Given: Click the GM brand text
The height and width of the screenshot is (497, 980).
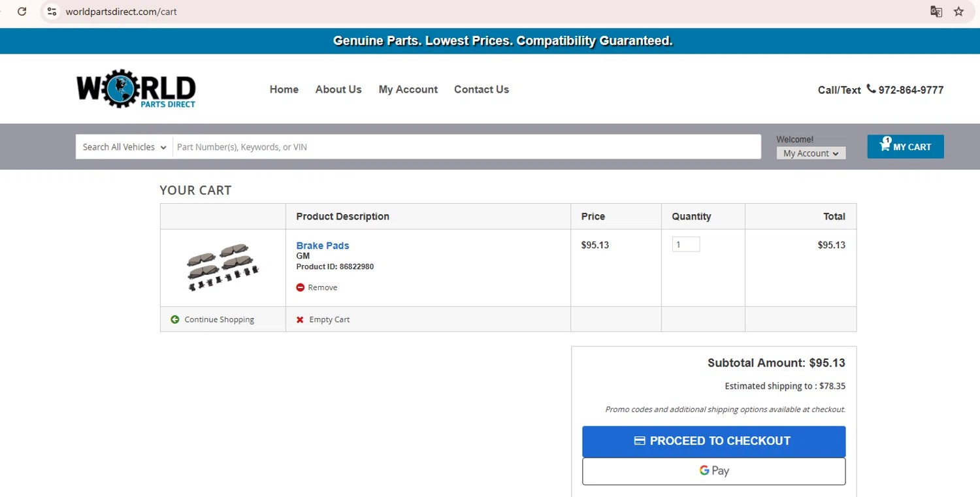Looking at the screenshot, I should 302,256.
